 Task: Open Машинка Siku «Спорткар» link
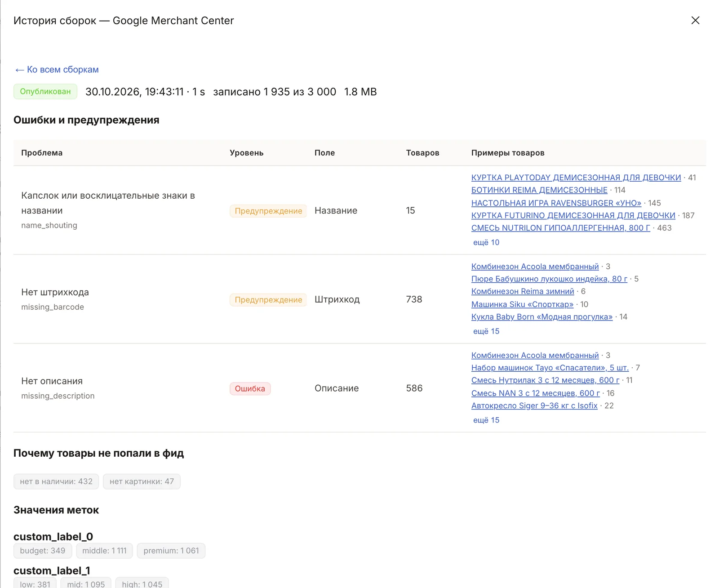(x=522, y=304)
